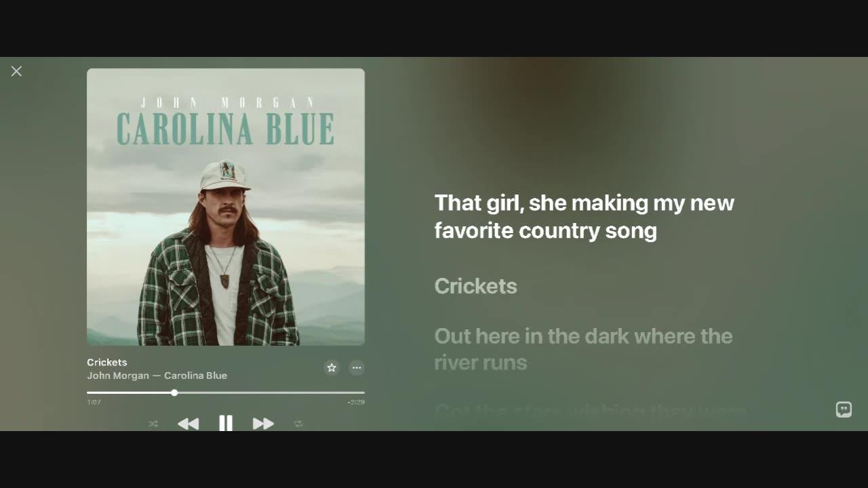Jump to the faded bottom lyric line

pos(590,411)
